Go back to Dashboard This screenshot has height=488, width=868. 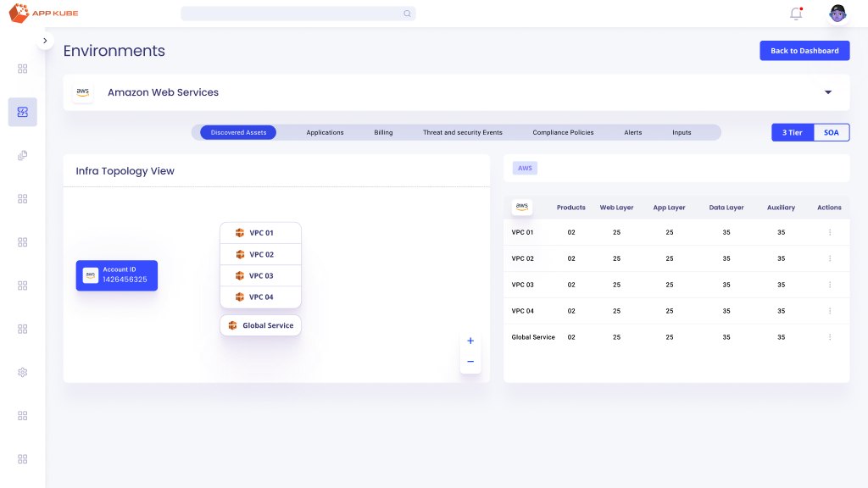(804, 50)
